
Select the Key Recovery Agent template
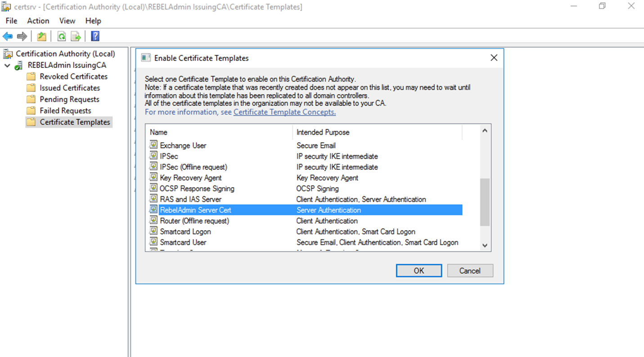(191, 178)
